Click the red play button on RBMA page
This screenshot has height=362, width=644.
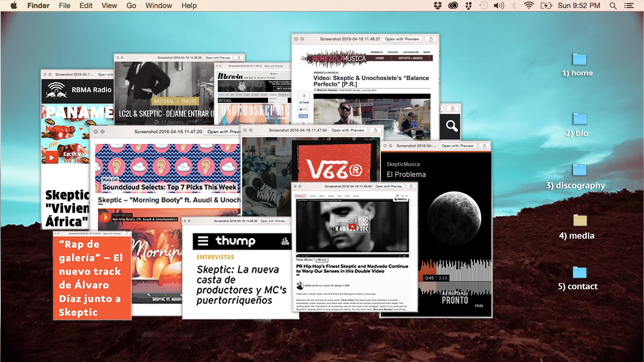[51, 158]
